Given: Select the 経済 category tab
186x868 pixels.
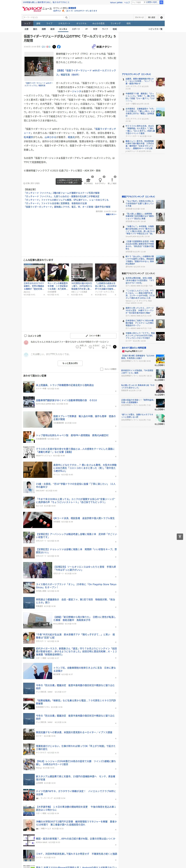Looking at the screenshot, I should coord(52,29).
